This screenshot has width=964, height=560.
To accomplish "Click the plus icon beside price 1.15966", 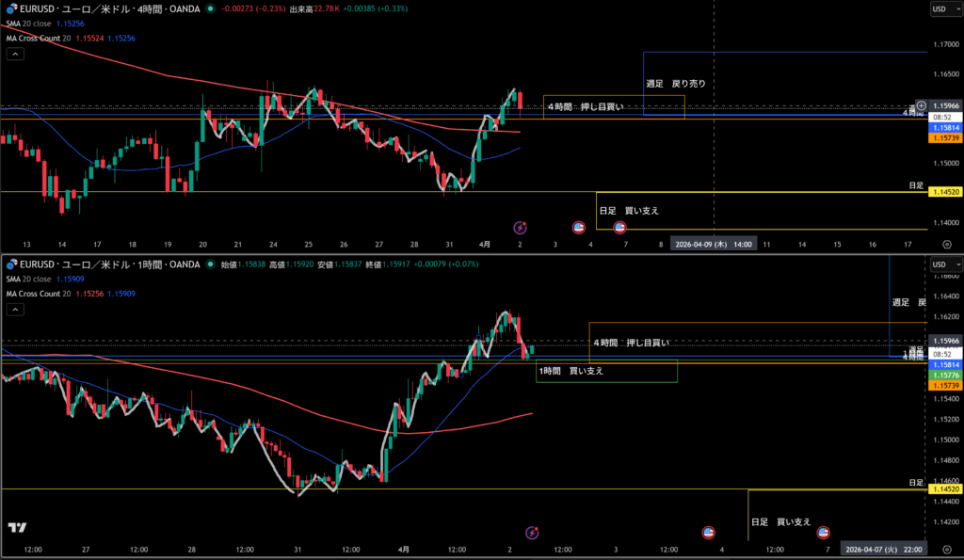I will pyautogui.click(x=921, y=105).
